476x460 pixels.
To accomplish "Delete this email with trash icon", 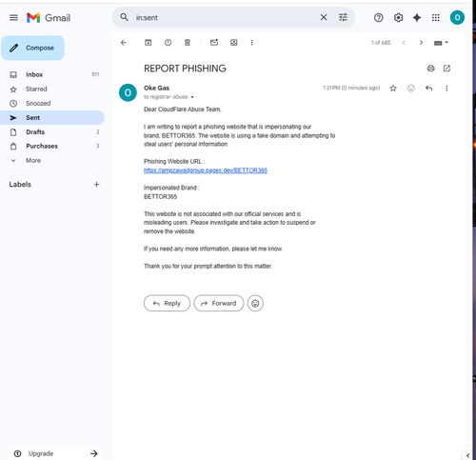I will (188, 43).
